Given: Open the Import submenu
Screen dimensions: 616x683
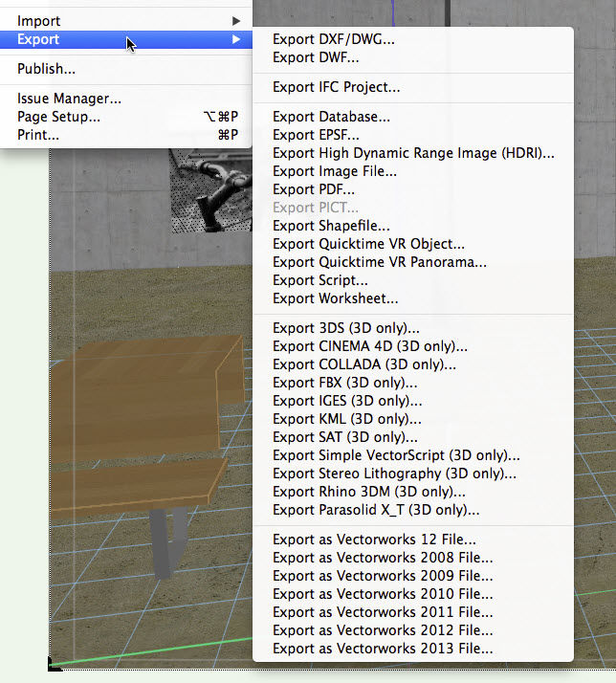Looking at the screenshot, I should coord(126,21).
